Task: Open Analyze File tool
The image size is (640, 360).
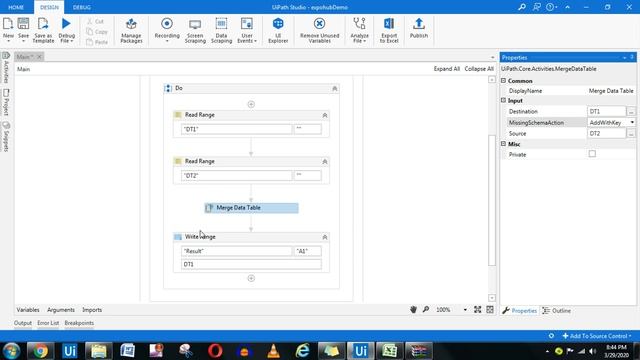Action: click(359, 30)
